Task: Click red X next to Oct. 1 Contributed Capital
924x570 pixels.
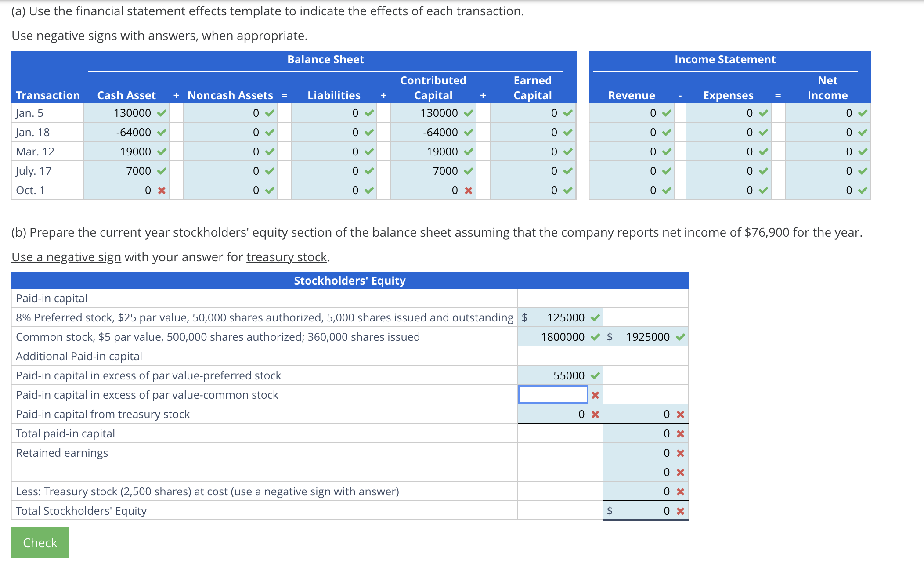Action: [469, 191]
